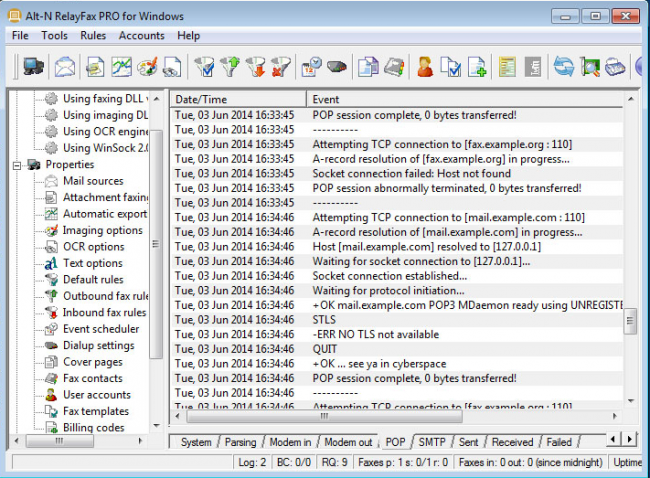
Task: Switch to the System log tab
Action: click(x=196, y=442)
